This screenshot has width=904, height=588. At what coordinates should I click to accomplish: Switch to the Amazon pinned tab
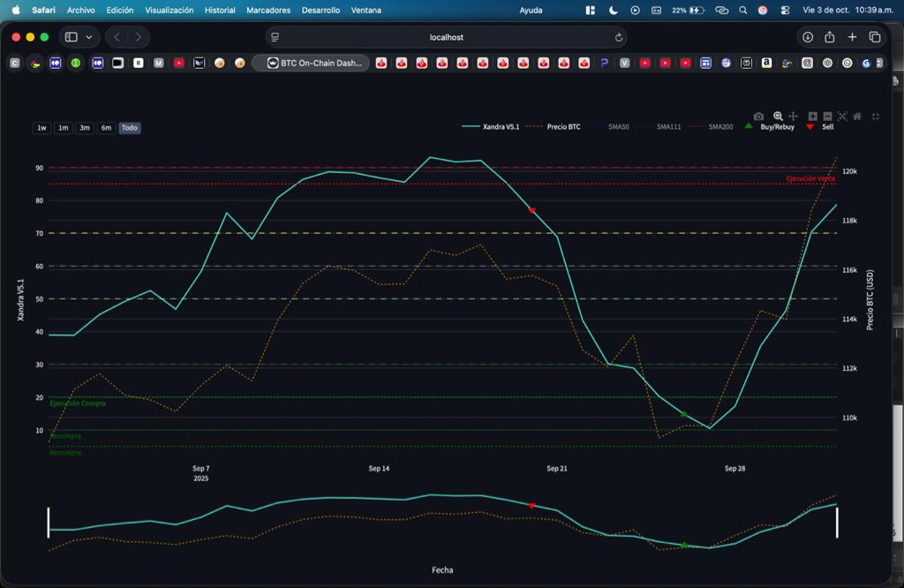[766, 63]
